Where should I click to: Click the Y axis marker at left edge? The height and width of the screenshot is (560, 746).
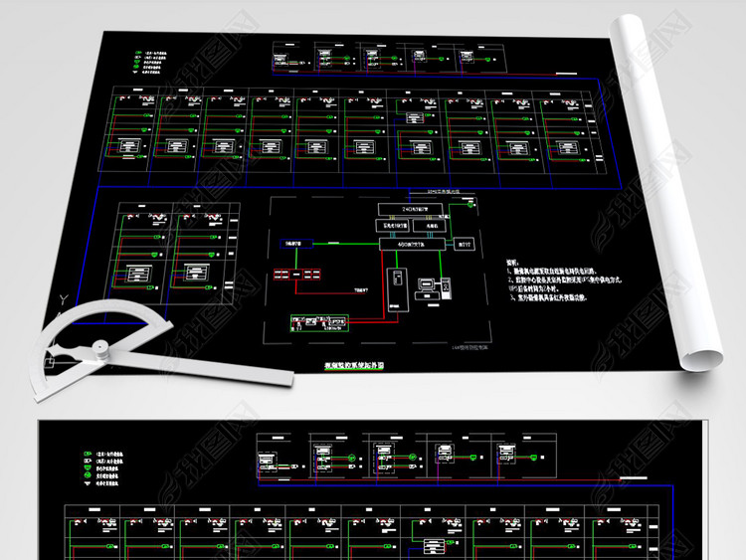point(64,298)
